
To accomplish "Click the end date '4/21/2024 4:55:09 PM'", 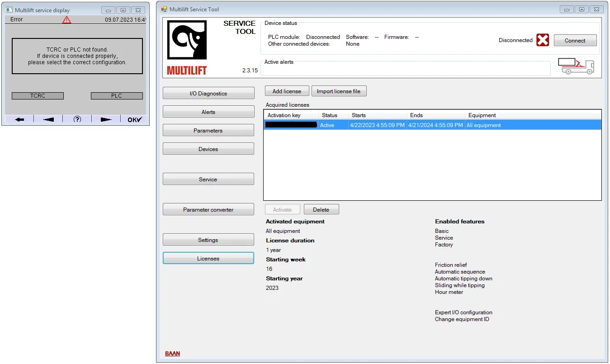I will coord(435,125).
